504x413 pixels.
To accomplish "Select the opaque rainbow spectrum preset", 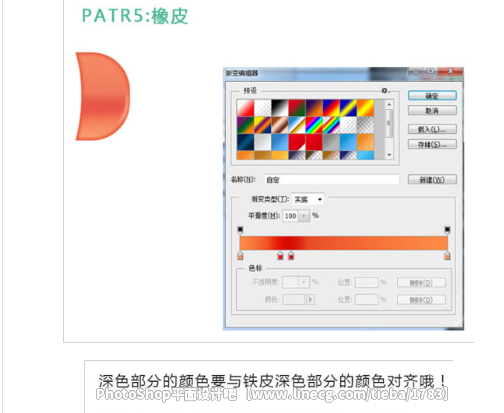I will [314, 125].
